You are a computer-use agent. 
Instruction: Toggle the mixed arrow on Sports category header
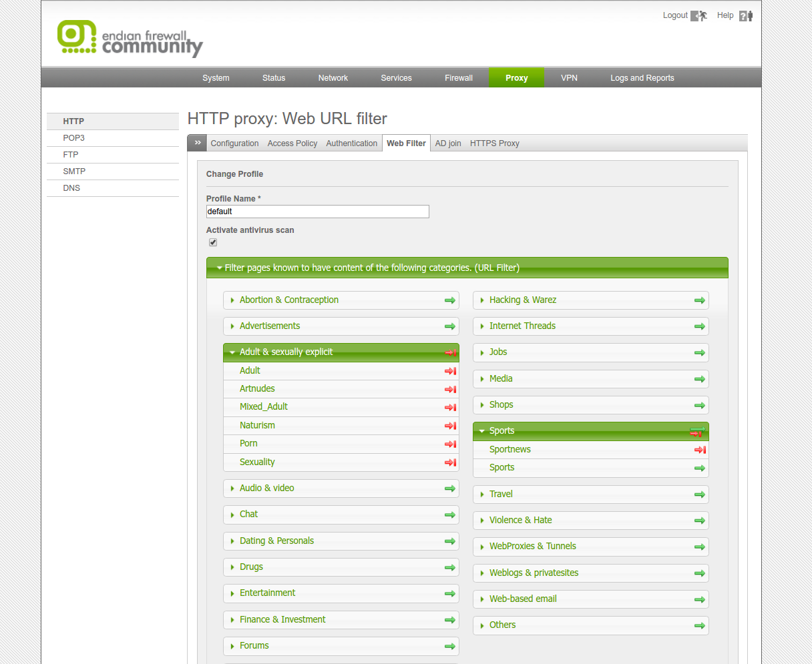(x=697, y=432)
